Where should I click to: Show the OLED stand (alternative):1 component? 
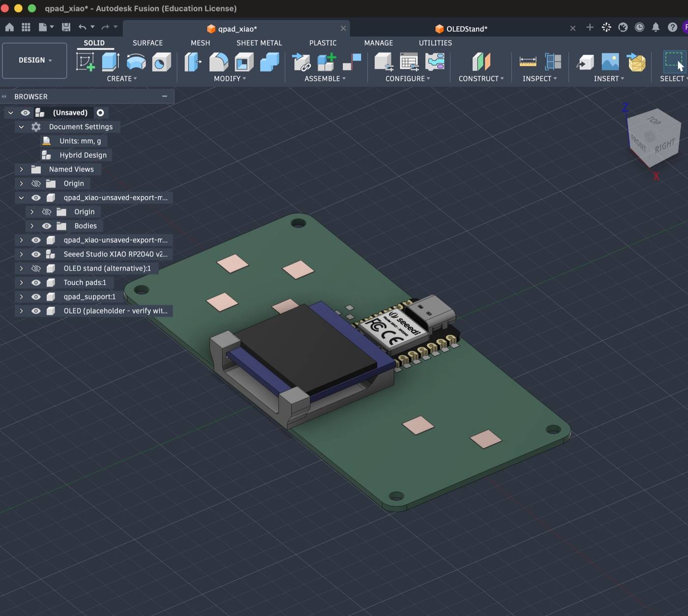[x=36, y=268]
